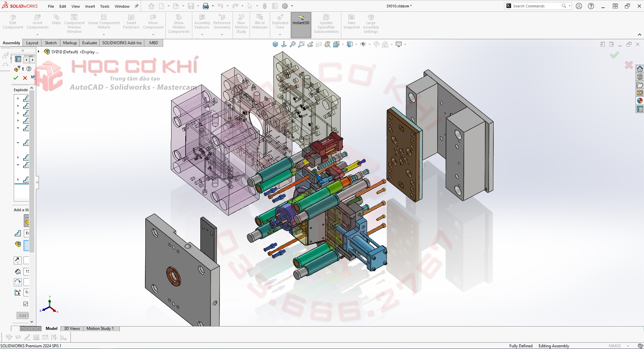This screenshot has height=349, width=644.
Task: Open the Tools menu
Action: [x=105, y=6]
